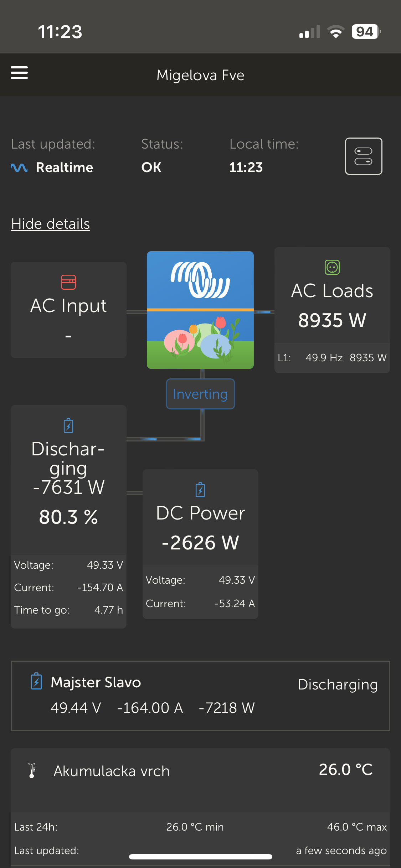Tap the realtime wave icon
The image size is (401, 868).
coord(19,167)
